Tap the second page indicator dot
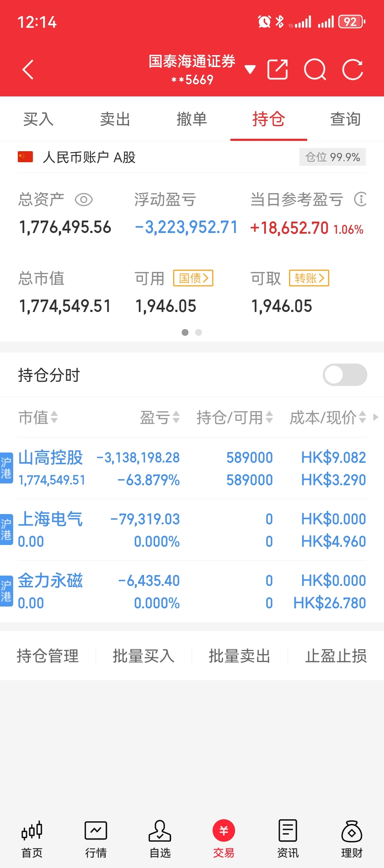This screenshot has width=384, height=868. (x=199, y=332)
